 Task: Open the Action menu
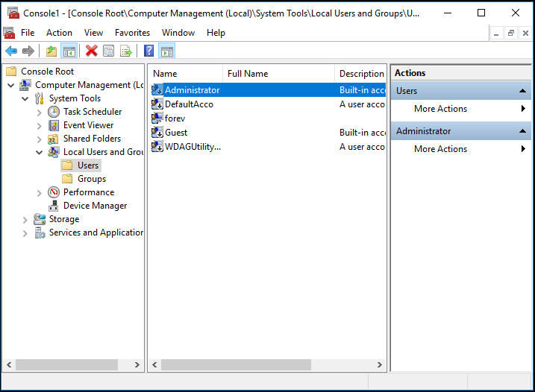click(60, 33)
